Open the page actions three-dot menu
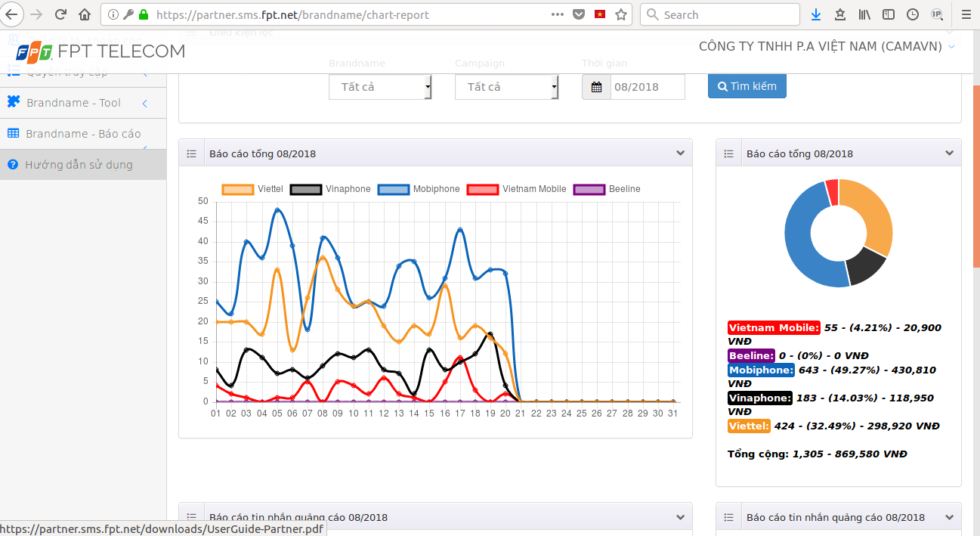This screenshot has height=536, width=980. click(x=558, y=14)
